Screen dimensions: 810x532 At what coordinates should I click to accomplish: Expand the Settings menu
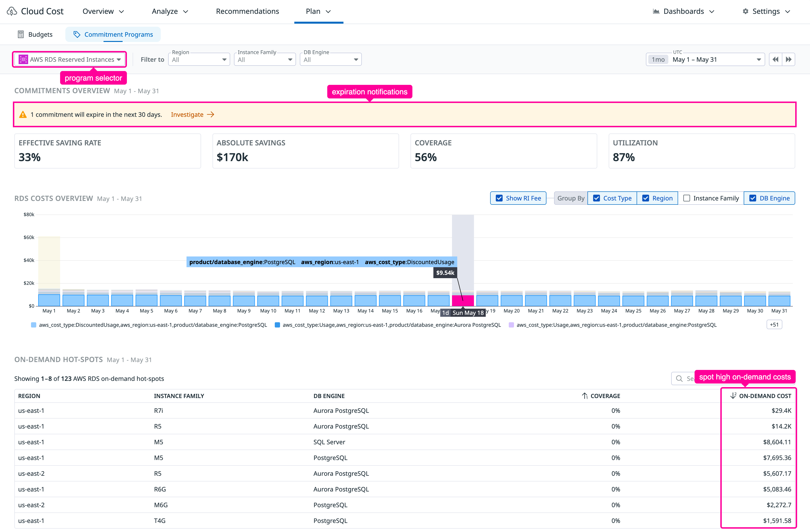(x=766, y=11)
